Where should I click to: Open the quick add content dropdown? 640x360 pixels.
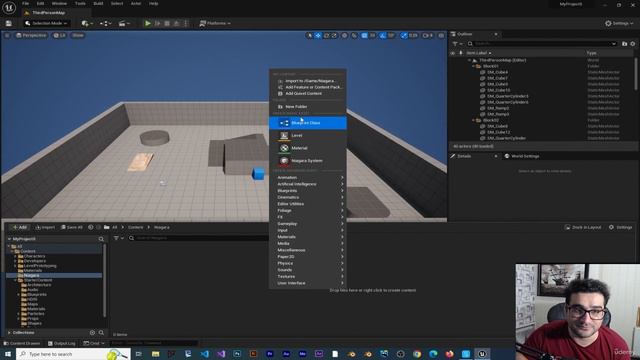pyautogui.click(x=87, y=23)
